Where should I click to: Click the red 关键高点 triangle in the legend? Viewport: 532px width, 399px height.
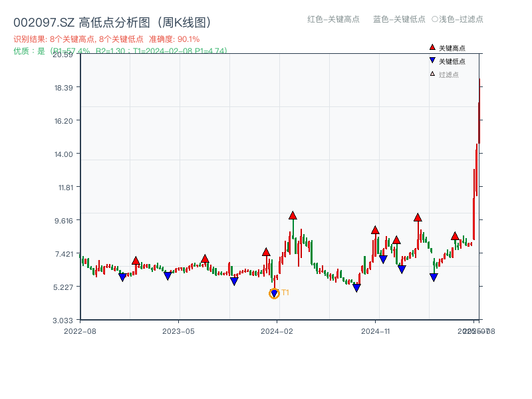(x=432, y=47)
